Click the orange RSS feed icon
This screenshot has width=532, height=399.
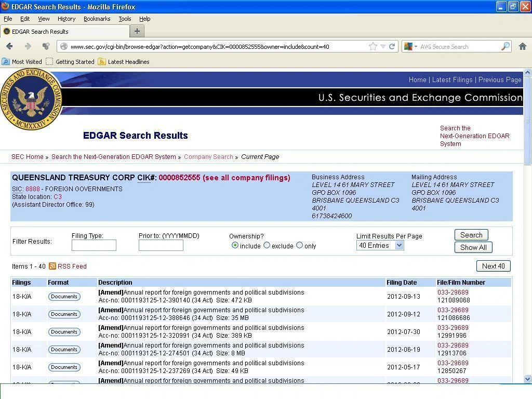pyautogui.click(x=52, y=266)
